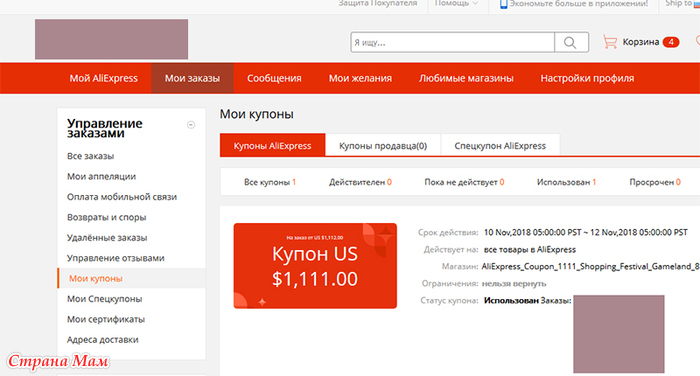The height and width of the screenshot is (376, 700).
Task: Select Мои желания in navigation bar
Action: 360,78
